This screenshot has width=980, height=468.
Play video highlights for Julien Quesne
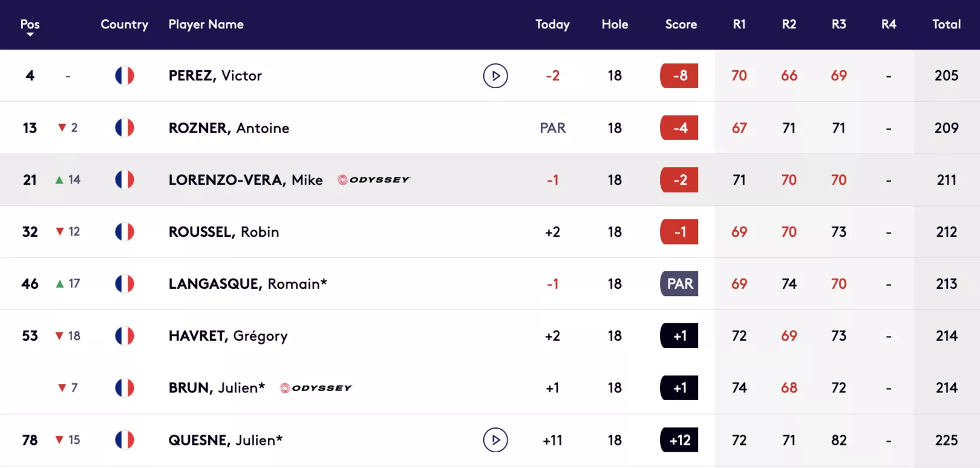click(495, 440)
